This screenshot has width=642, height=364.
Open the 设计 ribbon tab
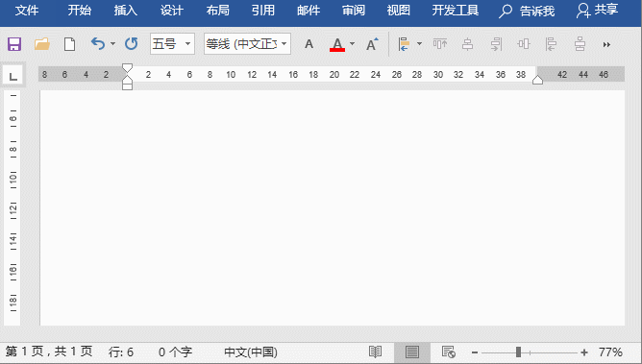click(x=172, y=11)
